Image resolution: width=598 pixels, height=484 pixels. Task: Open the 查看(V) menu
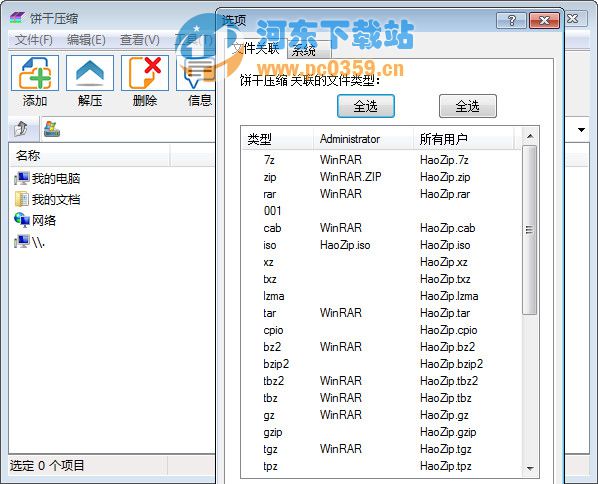pos(140,40)
